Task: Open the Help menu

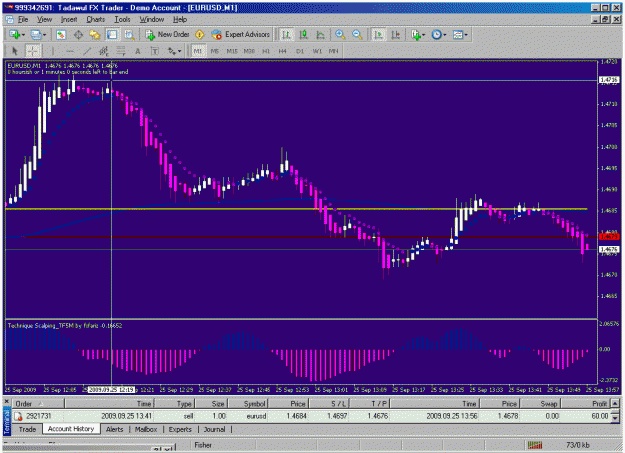Action: pos(180,20)
